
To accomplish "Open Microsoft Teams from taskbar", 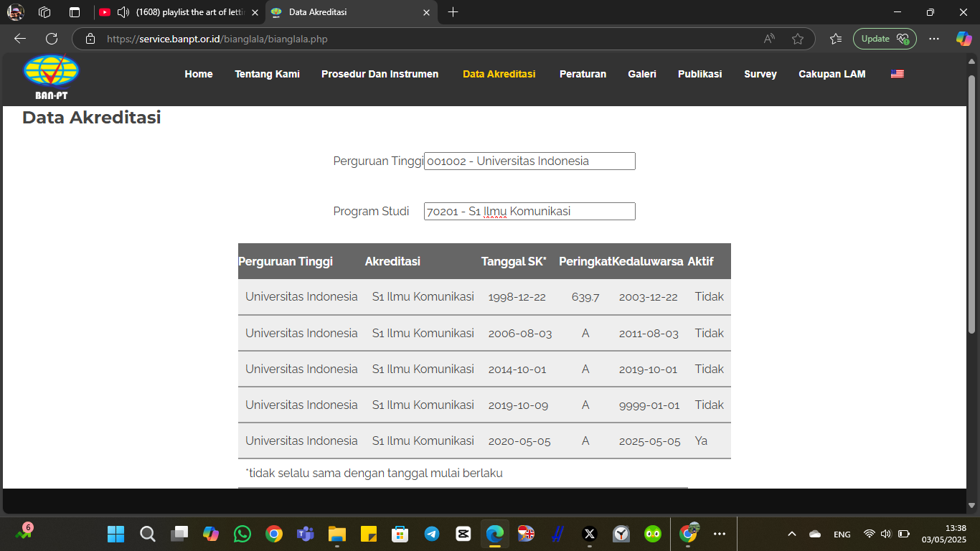I will point(306,534).
